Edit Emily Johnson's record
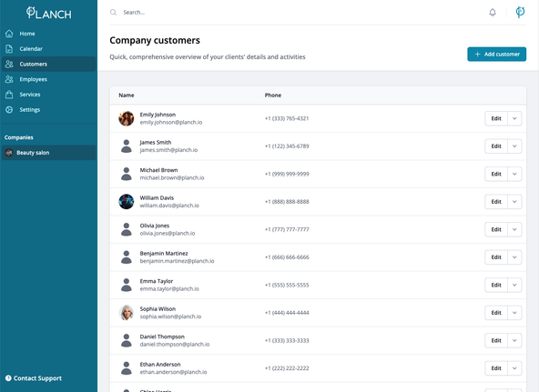Screen dimensions: 539x392 (x=496, y=118)
